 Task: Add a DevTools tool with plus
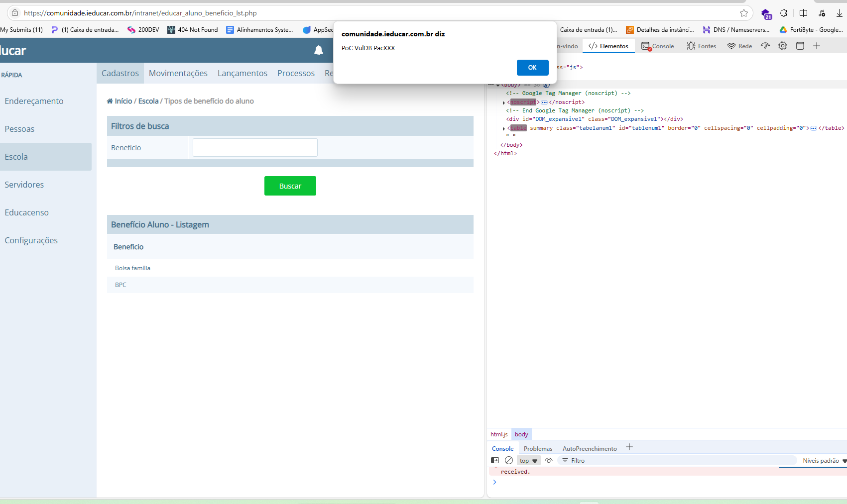pyautogui.click(x=817, y=46)
